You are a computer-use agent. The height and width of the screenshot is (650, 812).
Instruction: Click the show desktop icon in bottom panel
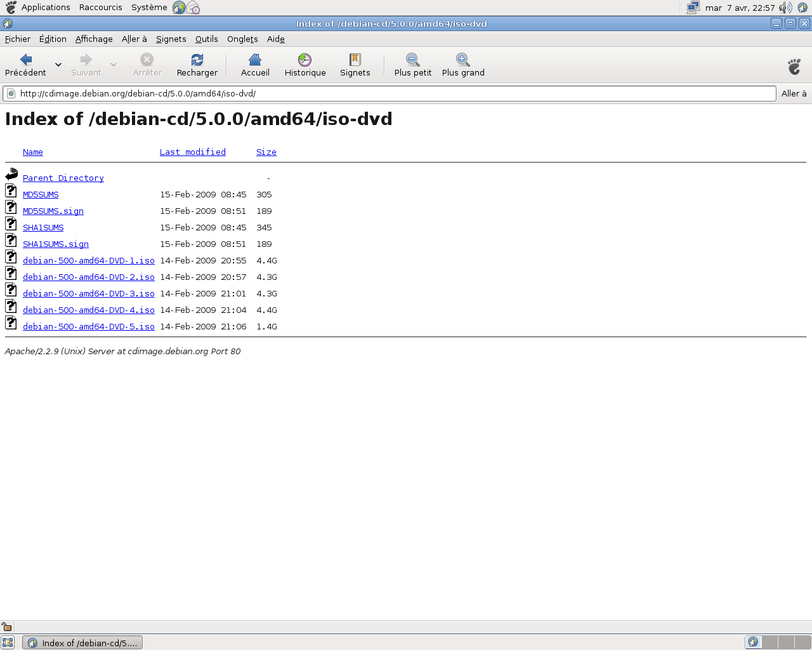8,642
